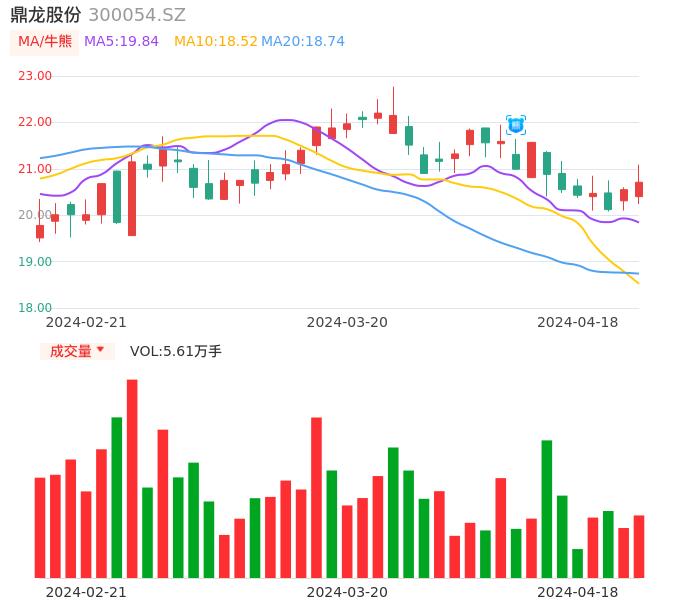Click the 2024-03-20 label under the volume chart
Viewport: 686px width, 606px height.
(x=347, y=592)
